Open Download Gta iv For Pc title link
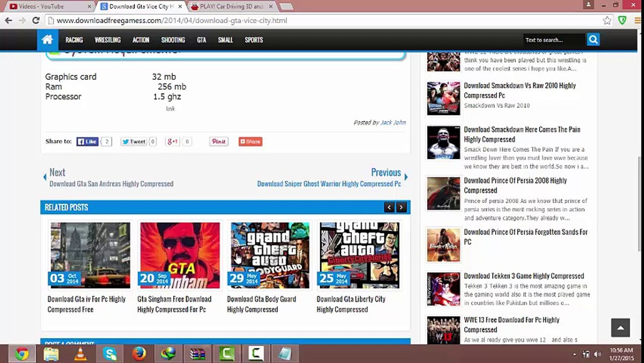This screenshot has width=644, height=363. tap(87, 304)
